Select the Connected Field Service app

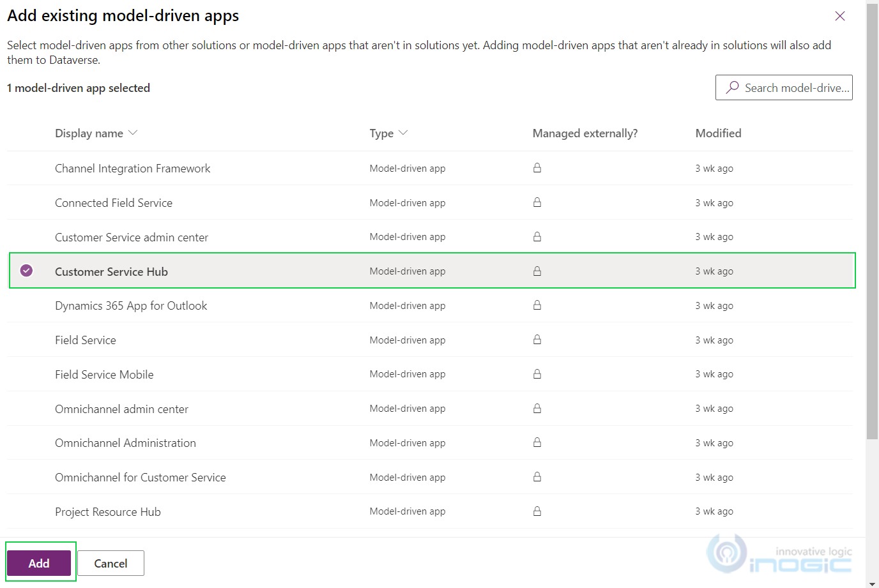click(x=114, y=203)
